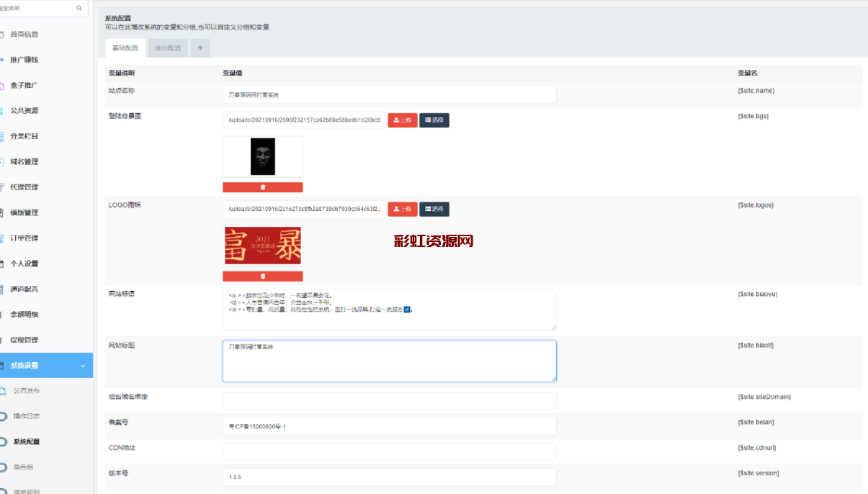
Task: Click the search icon in the sidebar menu search box
Action: coord(79,9)
